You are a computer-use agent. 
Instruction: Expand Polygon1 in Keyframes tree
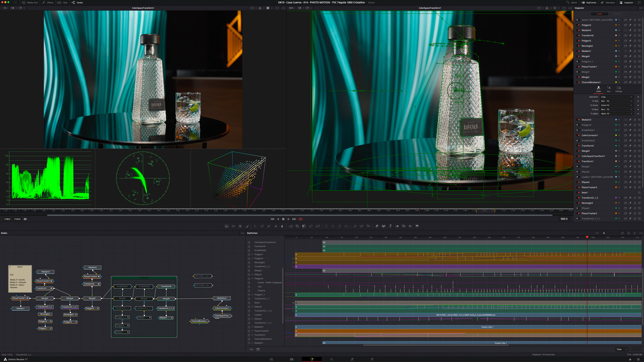point(252,255)
